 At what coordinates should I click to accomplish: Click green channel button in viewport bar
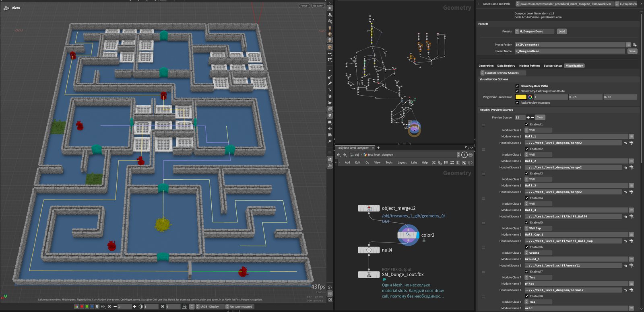87,306
